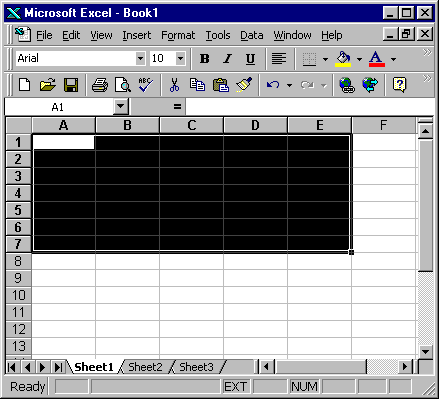Go to next sheet tab arrow
The height and width of the screenshot is (399, 439).
point(42,367)
